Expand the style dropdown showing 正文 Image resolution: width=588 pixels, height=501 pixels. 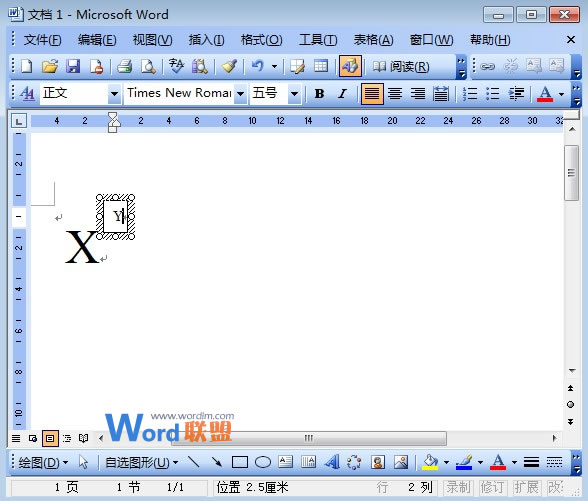[114, 93]
